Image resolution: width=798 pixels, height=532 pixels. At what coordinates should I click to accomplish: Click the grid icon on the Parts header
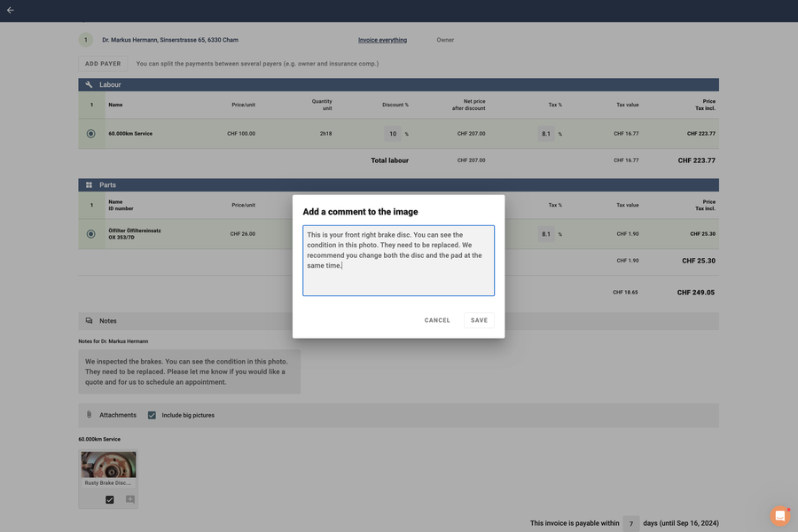tap(88, 184)
